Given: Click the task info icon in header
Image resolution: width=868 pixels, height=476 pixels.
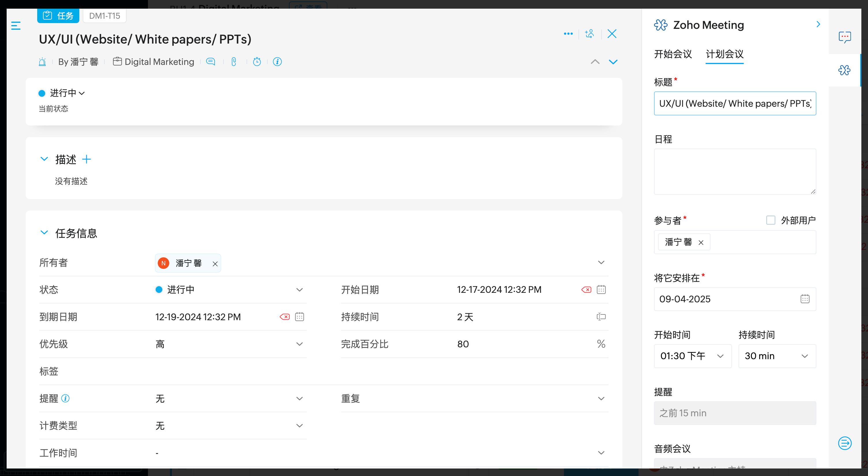Looking at the screenshot, I should 277,62.
